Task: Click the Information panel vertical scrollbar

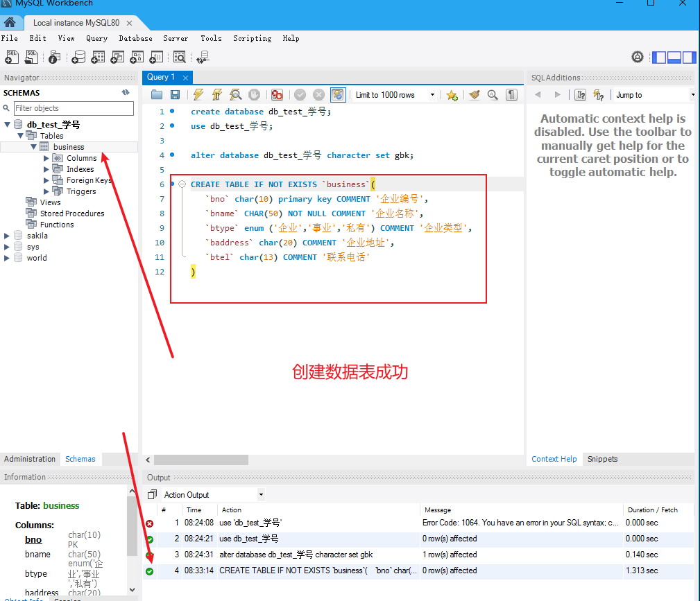Action: [x=132, y=527]
